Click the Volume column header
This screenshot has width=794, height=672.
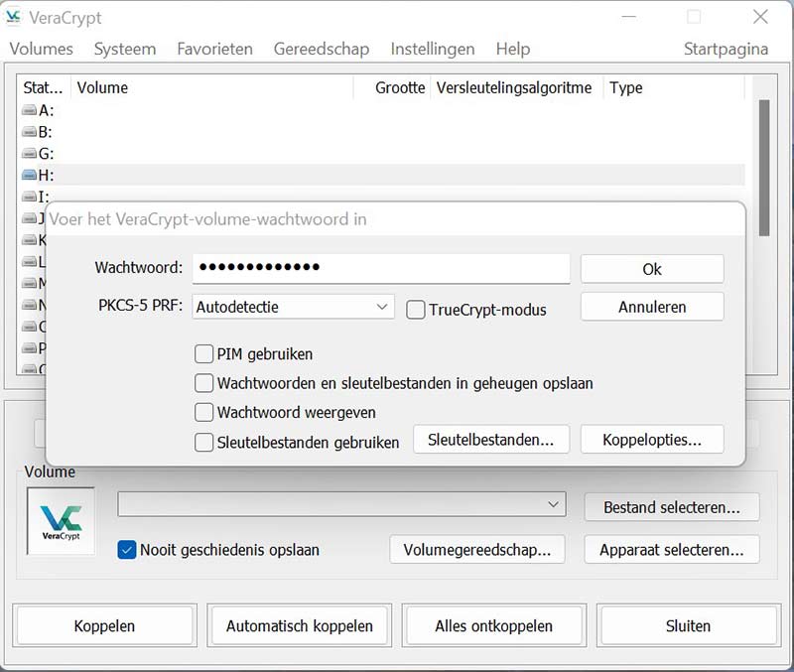211,87
